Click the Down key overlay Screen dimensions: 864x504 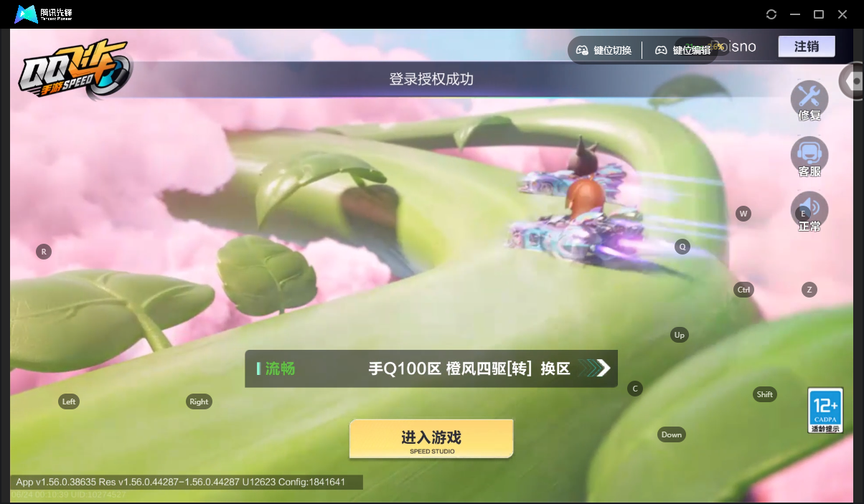(x=672, y=434)
